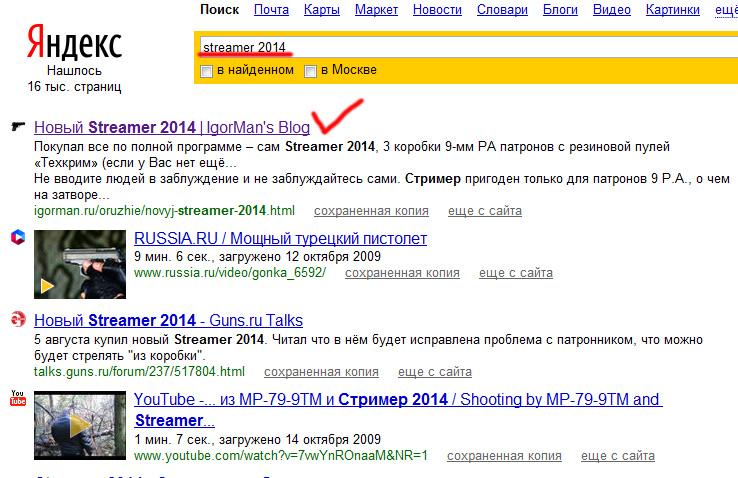
Task: Enable the 'в Москве' checkbox
Action: pos(310,72)
